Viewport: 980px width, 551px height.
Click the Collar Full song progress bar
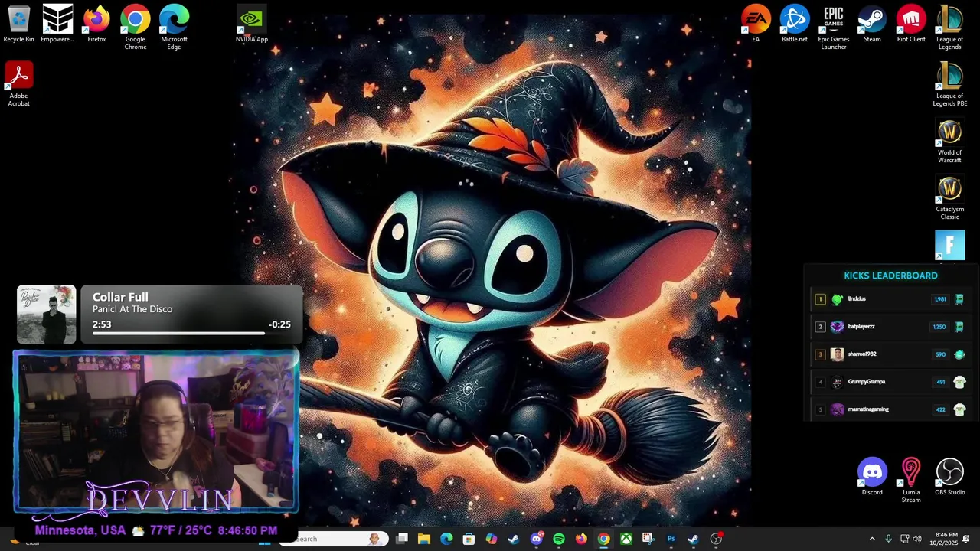coord(191,333)
